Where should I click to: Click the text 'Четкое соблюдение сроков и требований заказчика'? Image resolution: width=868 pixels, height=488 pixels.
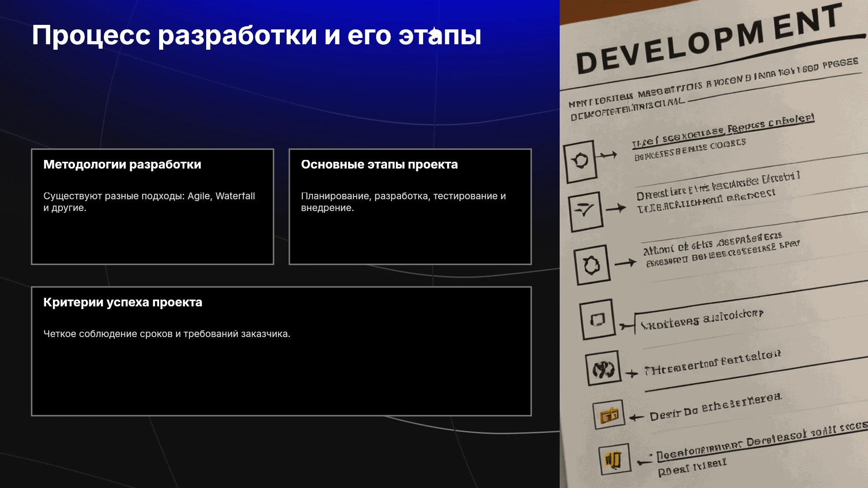point(167,334)
